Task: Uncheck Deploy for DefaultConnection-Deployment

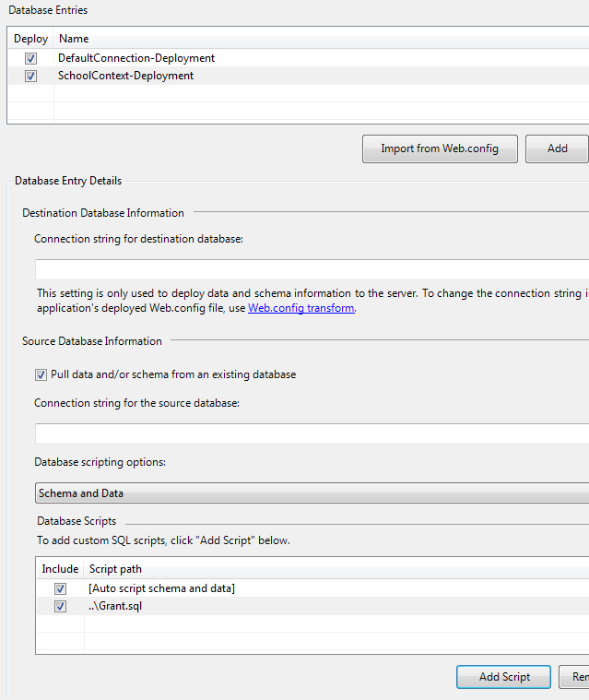Action: (x=30, y=58)
